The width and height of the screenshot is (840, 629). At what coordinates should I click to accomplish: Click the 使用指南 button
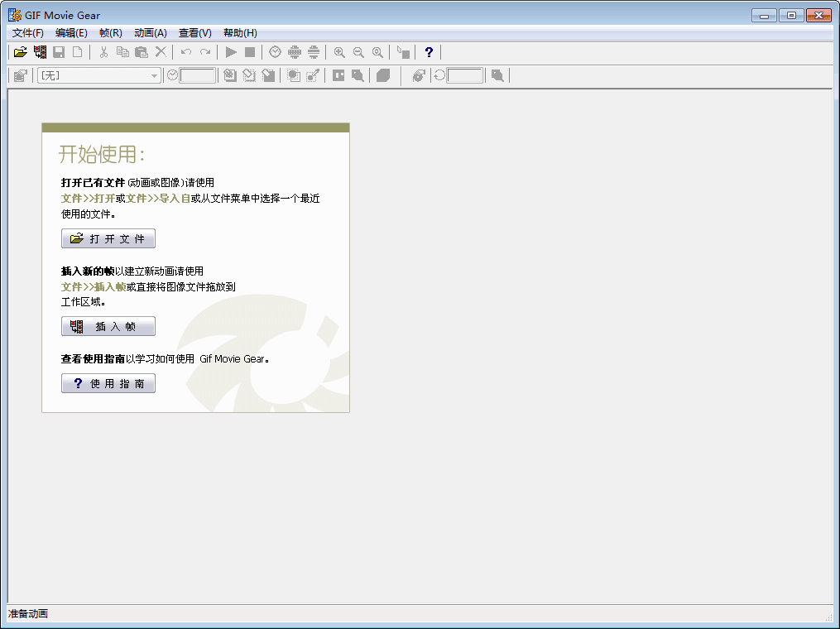tap(108, 384)
